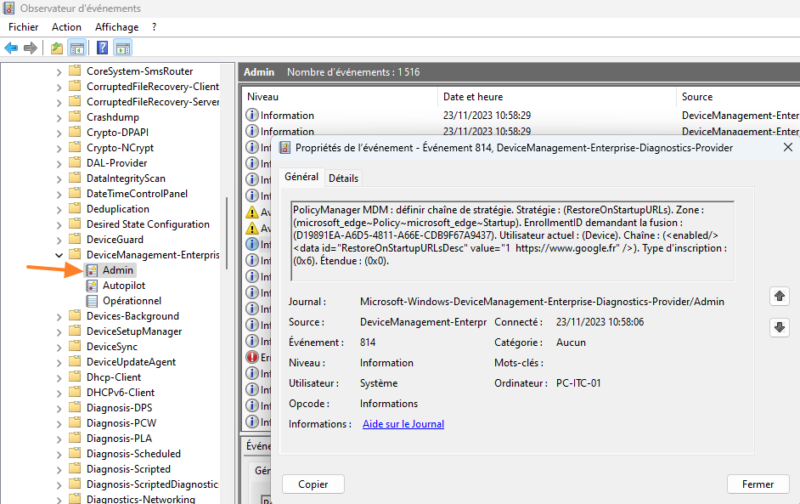Switch to the Détails tab
This screenshot has height=504, width=800.
pyautogui.click(x=343, y=178)
